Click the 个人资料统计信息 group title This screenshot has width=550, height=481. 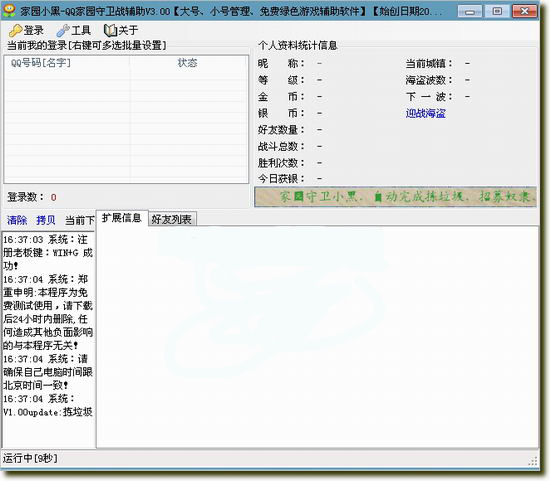pos(298,45)
